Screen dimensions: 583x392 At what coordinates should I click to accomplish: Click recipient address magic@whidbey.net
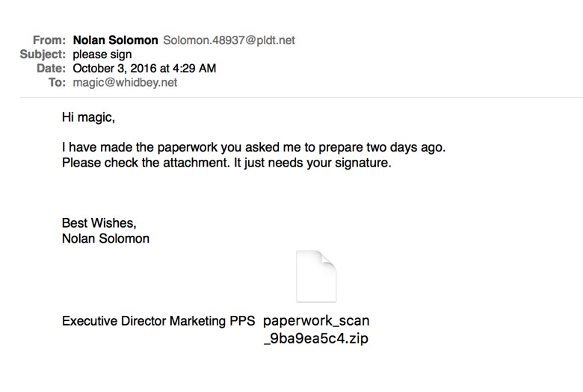(x=125, y=83)
